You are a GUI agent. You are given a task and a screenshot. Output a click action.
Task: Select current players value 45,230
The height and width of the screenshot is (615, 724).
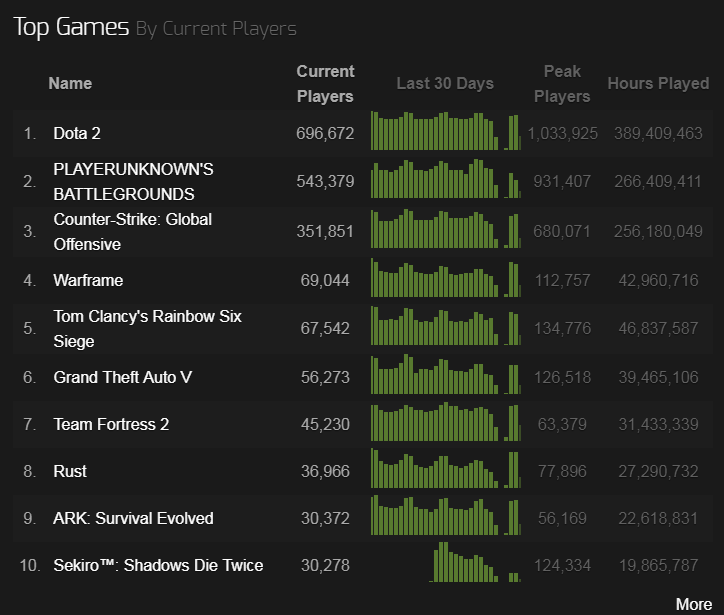[325, 424]
